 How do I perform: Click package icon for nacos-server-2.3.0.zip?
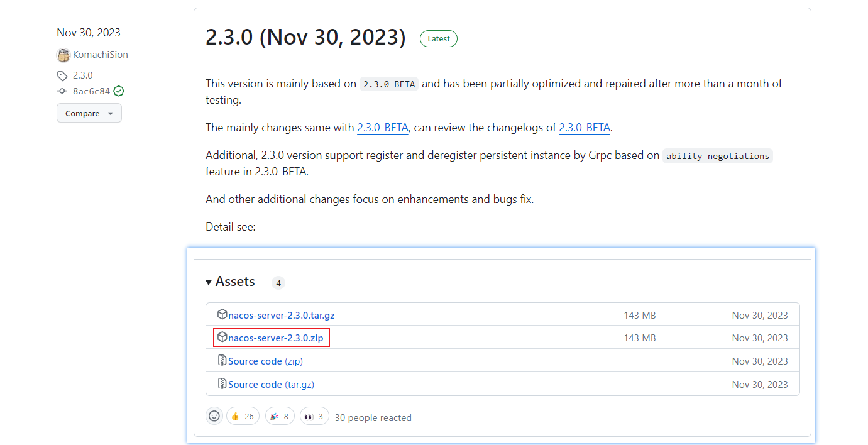(222, 338)
